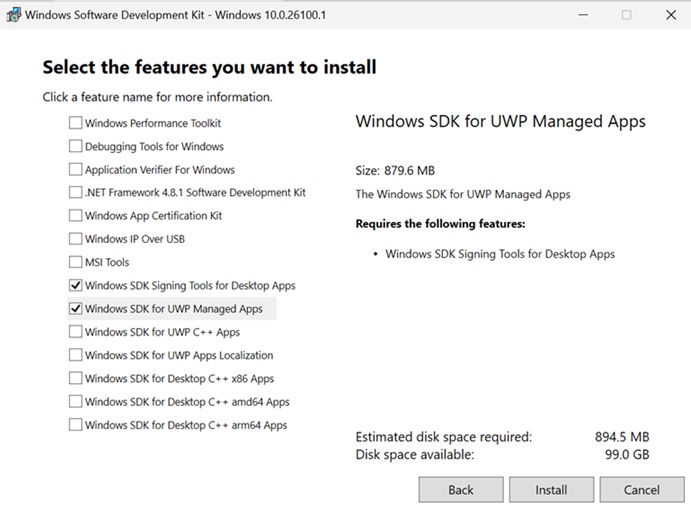Enable the Debugging Tools for Windows checkbox
The width and height of the screenshot is (691, 510).
click(x=75, y=146)
